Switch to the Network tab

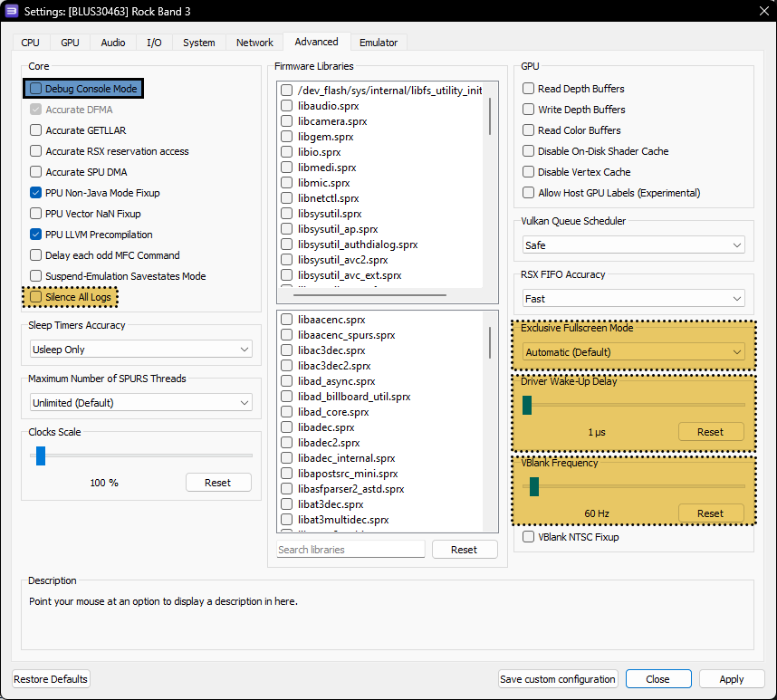point(254,43)
